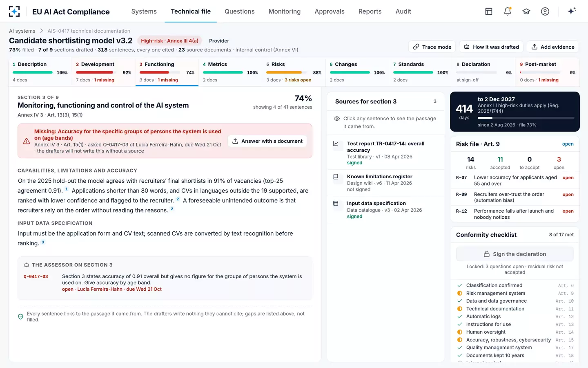Open section 9 Post-market tab
Screen dimensions: 588x368
pyautogui.click(x=548, y=72)
